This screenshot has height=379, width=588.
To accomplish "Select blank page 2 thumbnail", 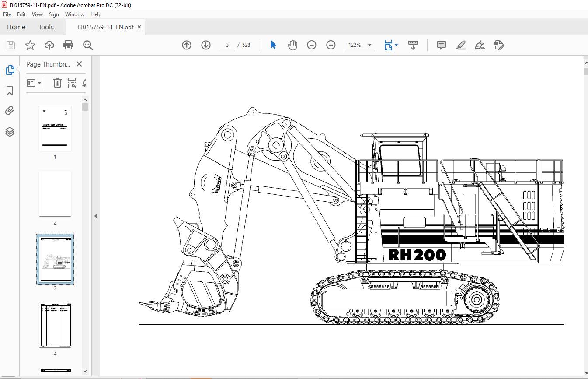I will click(x=55, y=193).
